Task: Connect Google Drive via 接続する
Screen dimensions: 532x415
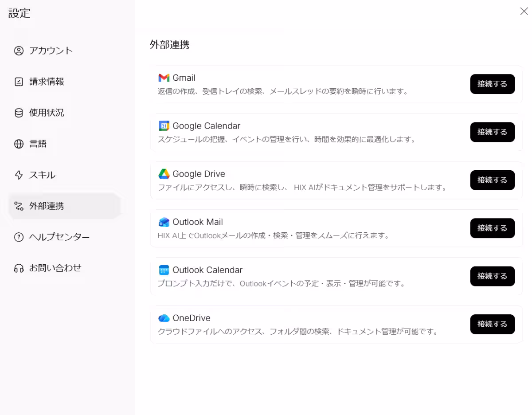Action: [x=493, y=180]
